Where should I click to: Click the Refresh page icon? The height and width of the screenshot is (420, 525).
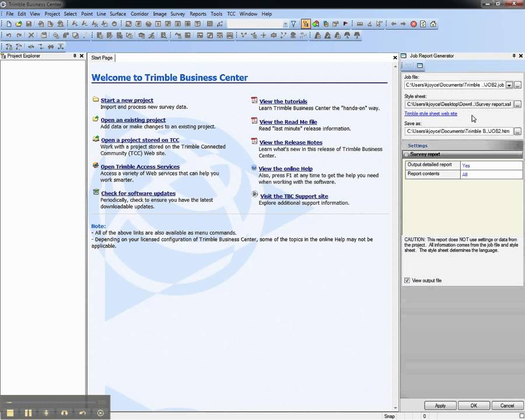423,24
